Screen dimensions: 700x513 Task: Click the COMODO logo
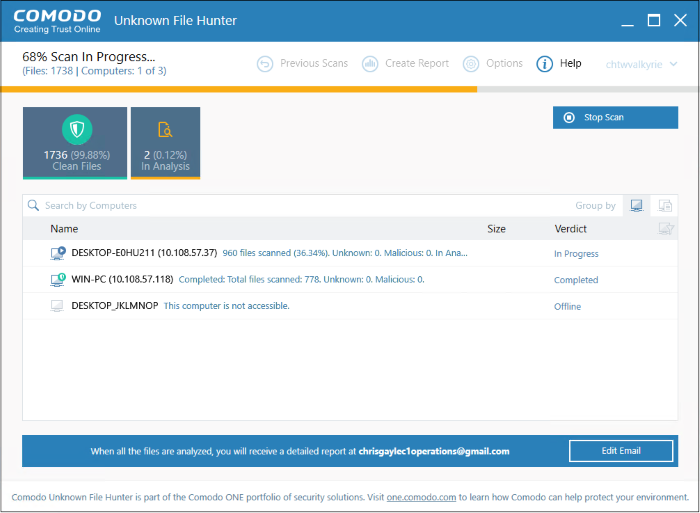57,21
